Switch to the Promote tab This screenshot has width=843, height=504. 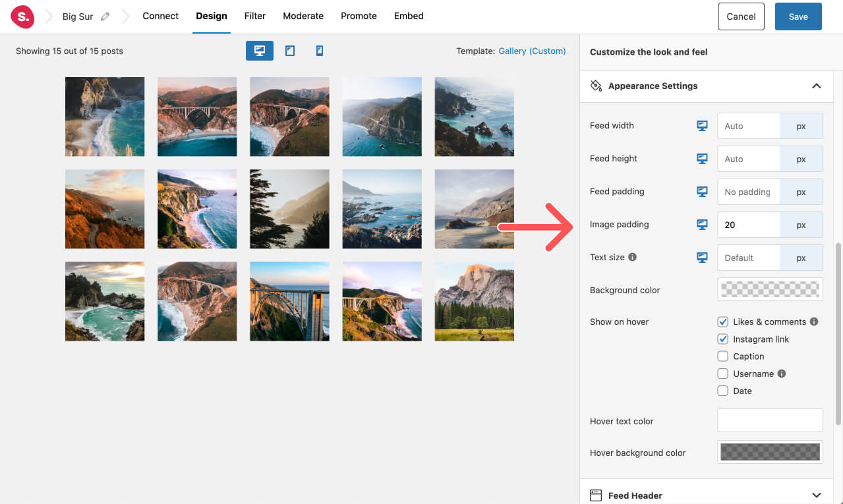pyautogui.click(x=359, y=16)
